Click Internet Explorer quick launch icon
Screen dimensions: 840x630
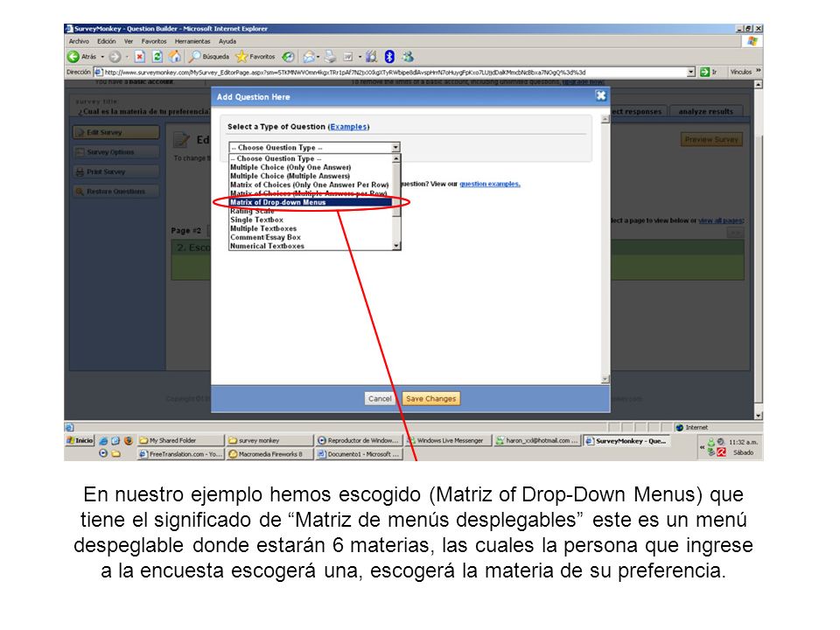tap(103, 440)
